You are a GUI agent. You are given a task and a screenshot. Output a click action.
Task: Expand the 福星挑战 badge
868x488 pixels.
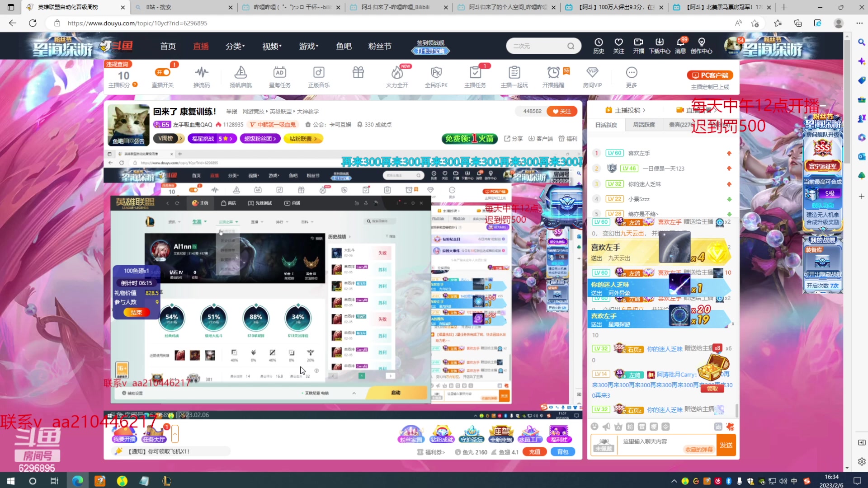coord(212,138)
